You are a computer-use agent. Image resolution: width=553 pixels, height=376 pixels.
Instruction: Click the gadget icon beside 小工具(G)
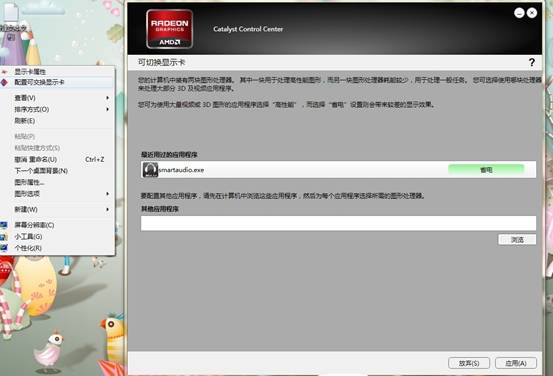pos(4,237)
